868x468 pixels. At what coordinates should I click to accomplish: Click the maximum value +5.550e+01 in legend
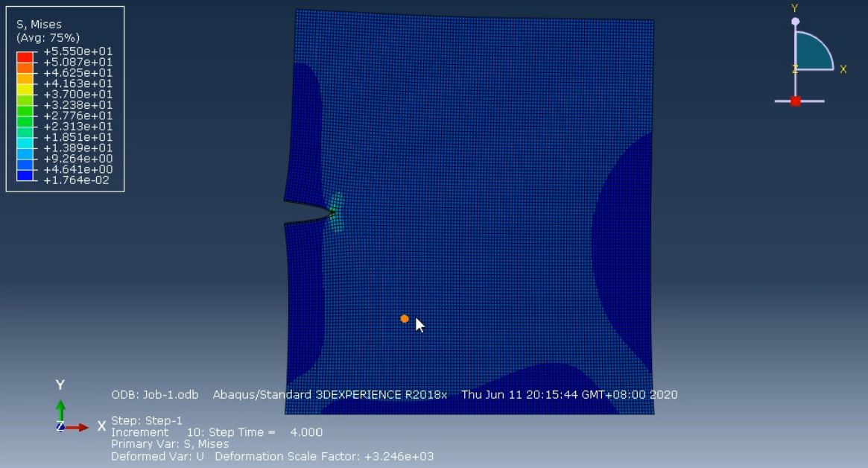(78, 51)
